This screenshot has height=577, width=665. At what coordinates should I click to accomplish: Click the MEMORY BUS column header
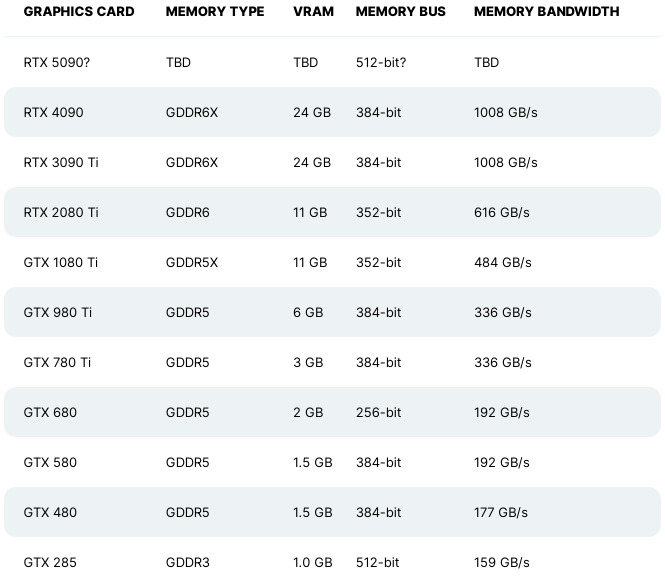(x=401, y=11)
